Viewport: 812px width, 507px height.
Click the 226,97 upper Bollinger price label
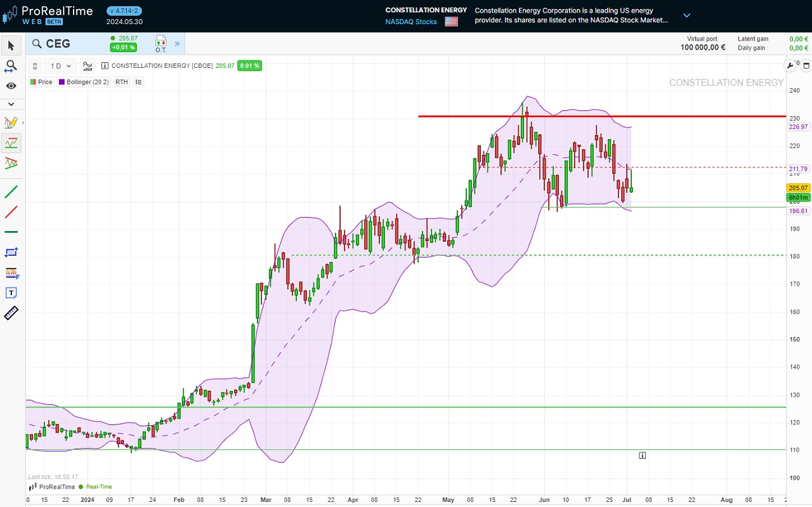pos(798,127)
